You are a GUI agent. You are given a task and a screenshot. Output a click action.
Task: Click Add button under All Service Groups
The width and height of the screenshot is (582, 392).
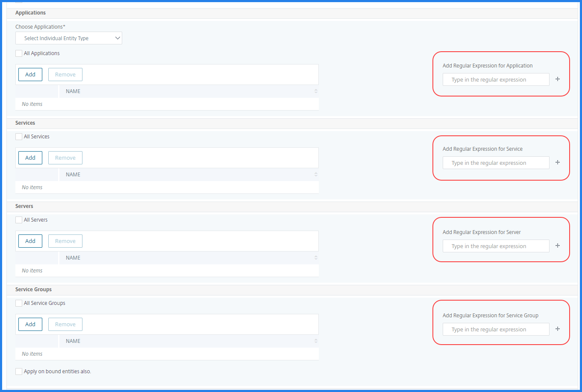point(30,324)
